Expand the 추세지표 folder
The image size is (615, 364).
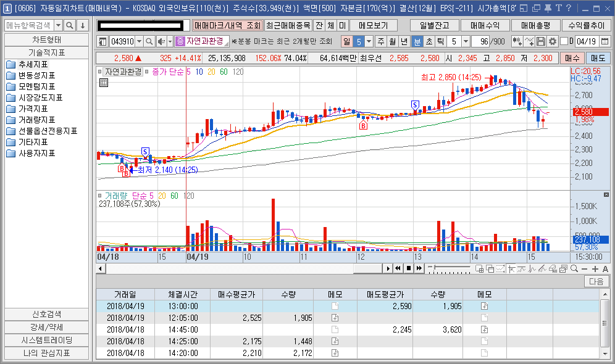[x=27, y=64]
